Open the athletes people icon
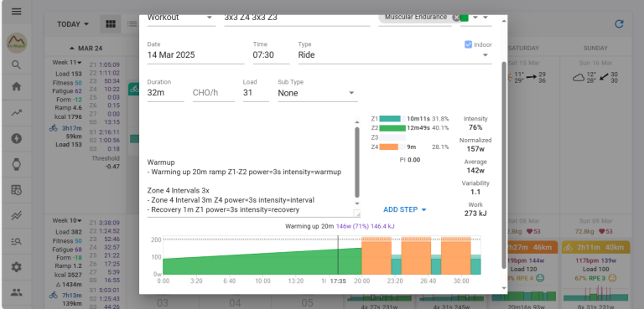The width and height of the screenshot is (644, 309). click(17, 292)
